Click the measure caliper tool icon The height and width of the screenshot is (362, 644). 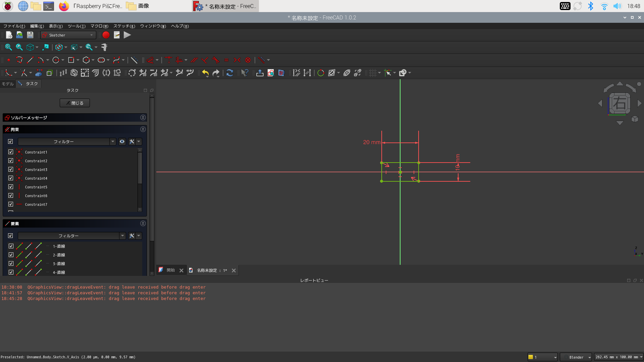point(104,47)
